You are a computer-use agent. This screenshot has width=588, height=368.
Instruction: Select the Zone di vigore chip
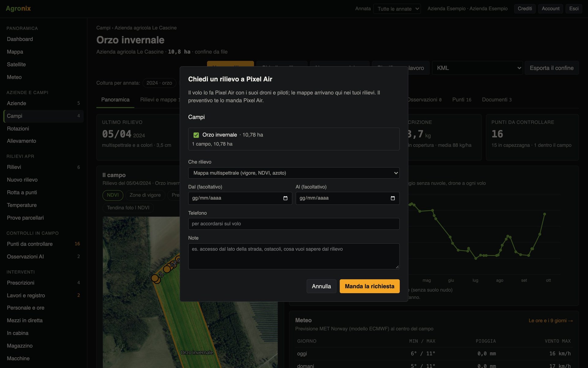(x=145, y=195)
